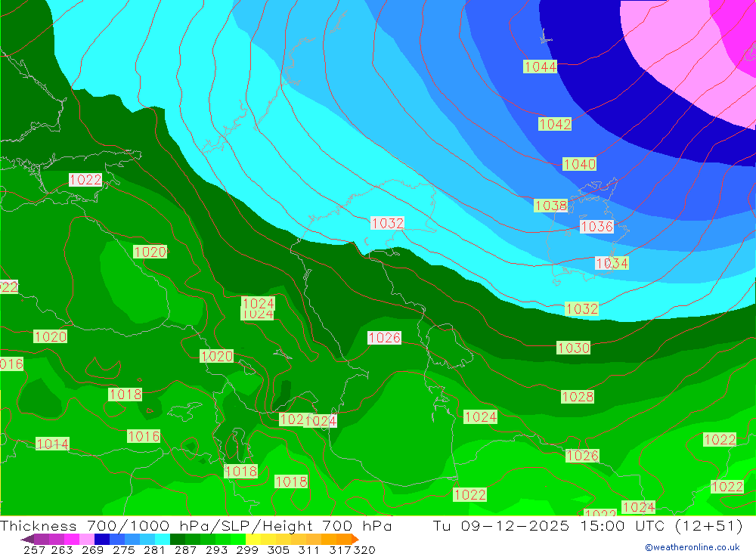Screen dimensions: 756x554
Task: Click the 275 legend value
Action: 123,550
